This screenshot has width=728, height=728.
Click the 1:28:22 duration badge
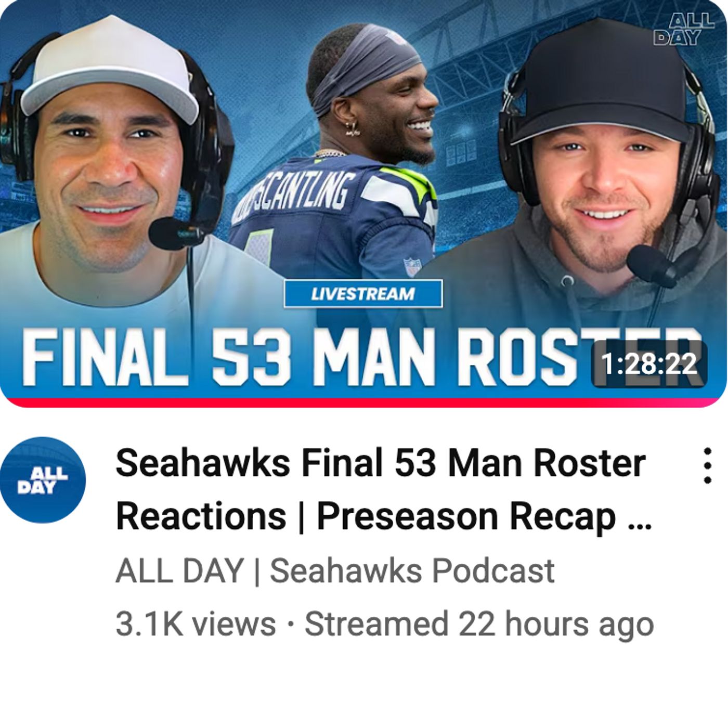coord(649,363)
